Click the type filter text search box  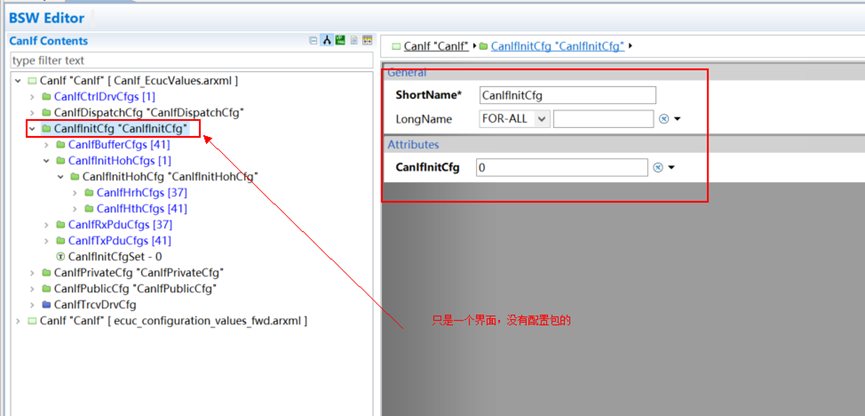pyautogui.click(x=190, y=60)
